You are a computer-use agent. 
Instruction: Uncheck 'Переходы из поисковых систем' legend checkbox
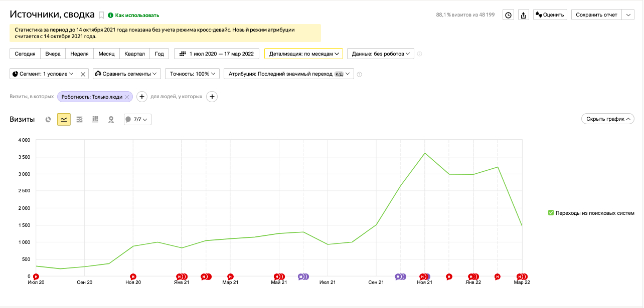click(551, 213)
